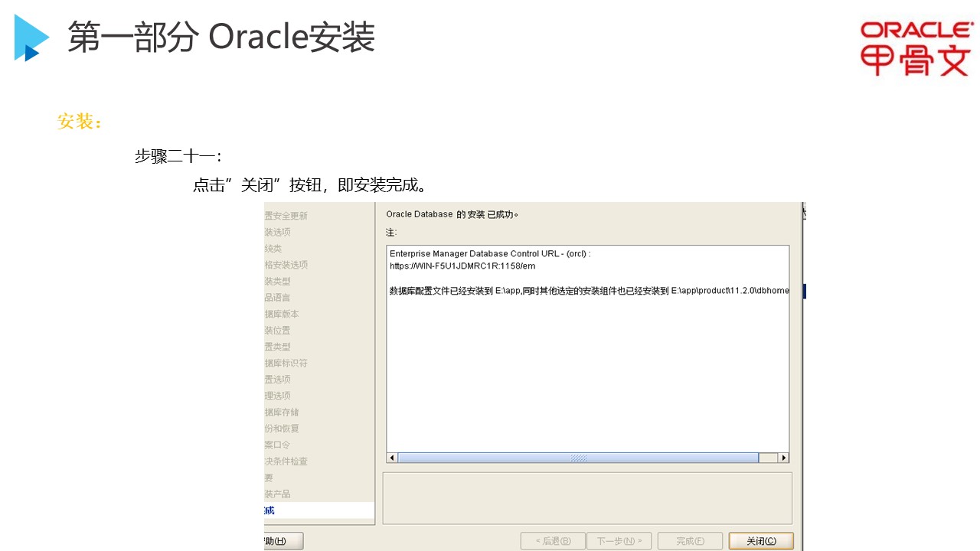The height and width of the screenshot is (551, 980).
Task: Select the 备份和恢复 step in sidebar
Action: (x=282, y=429)
